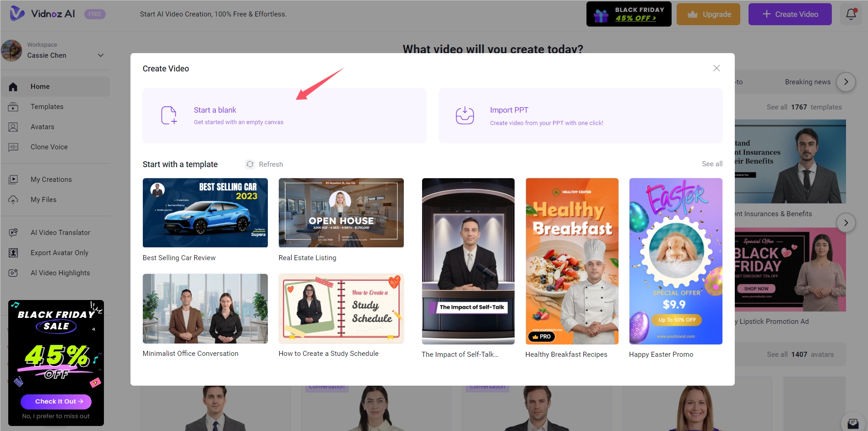Click the Start a blank page icon
Screen dimensions: 868x431
click(x=168, y=115)
